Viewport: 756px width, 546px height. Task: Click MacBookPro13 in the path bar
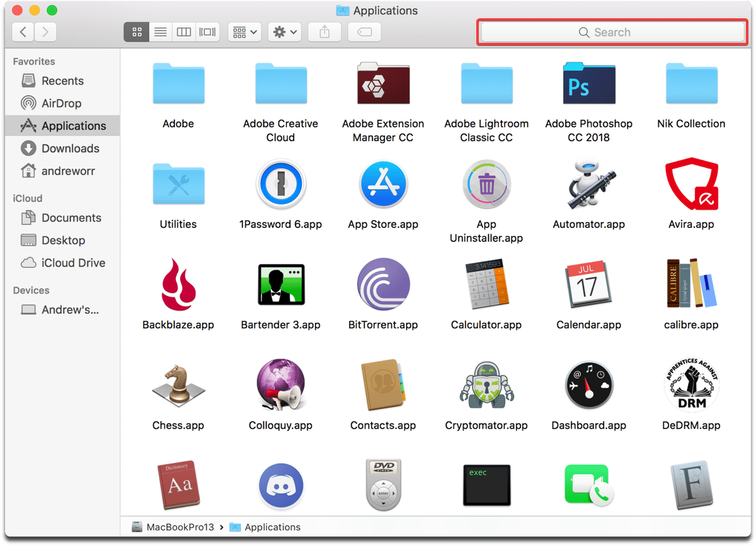174,527
